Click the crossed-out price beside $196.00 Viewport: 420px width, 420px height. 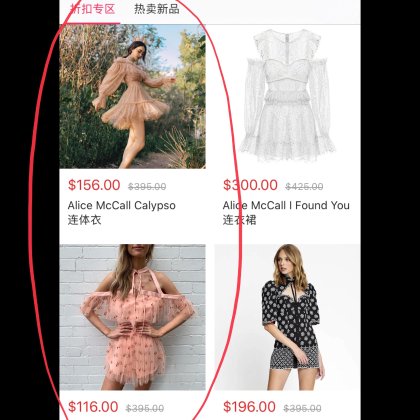[x=302, y=408]
